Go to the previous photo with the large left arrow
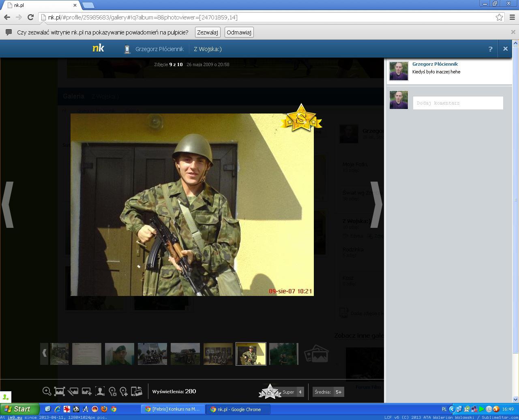 pyautogui.click(x=8, y=204)
